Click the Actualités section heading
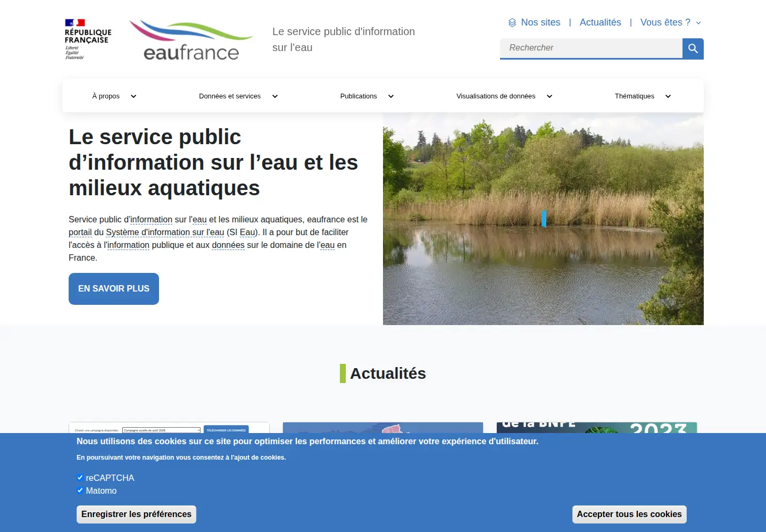 388,373
